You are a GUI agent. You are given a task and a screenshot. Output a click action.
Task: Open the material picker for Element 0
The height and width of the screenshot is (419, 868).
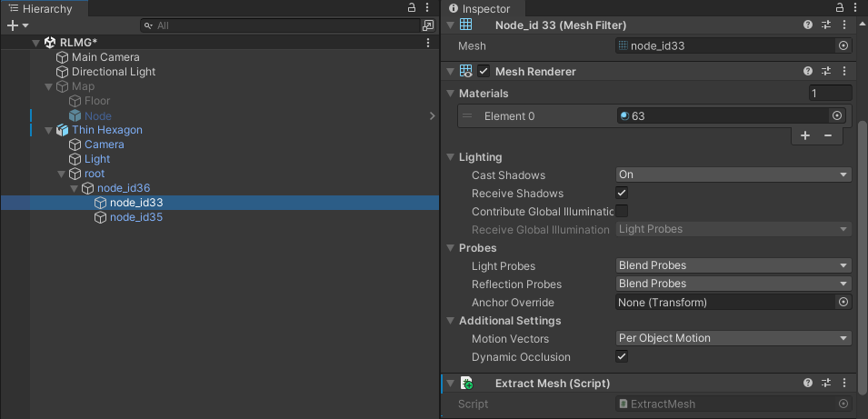point(837,115)
